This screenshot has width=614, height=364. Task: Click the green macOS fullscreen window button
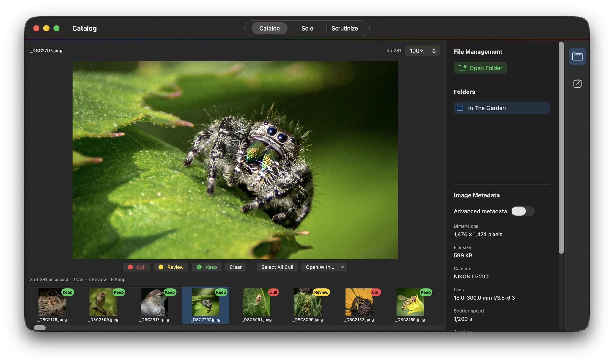pos(56,28)
